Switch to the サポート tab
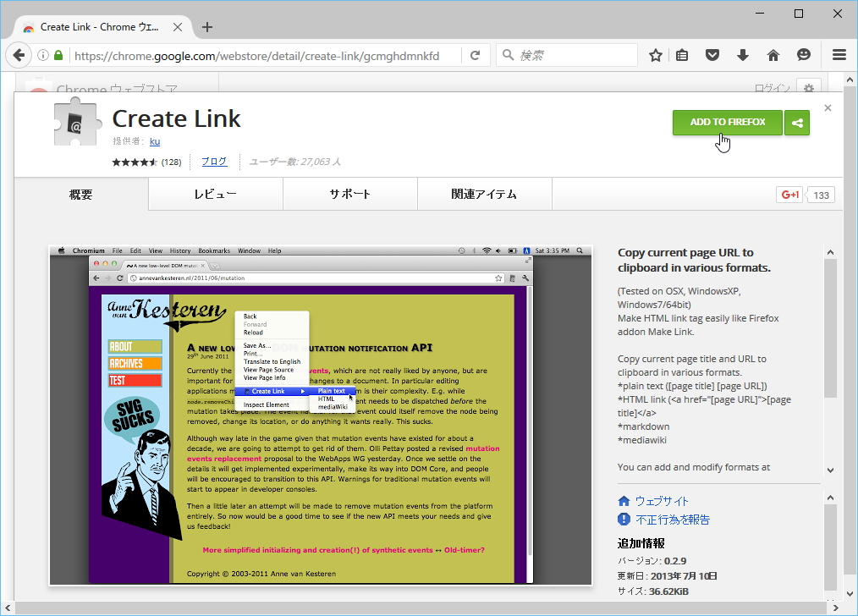Image resolution: width=858 pixels, height=616 pixels. 349,194
